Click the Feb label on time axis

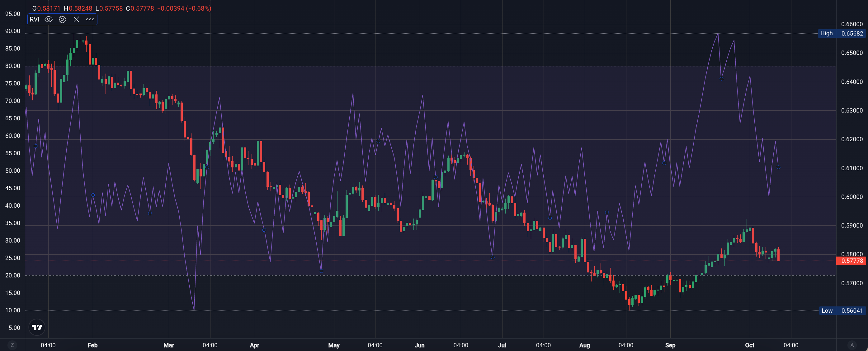[93, 345]
